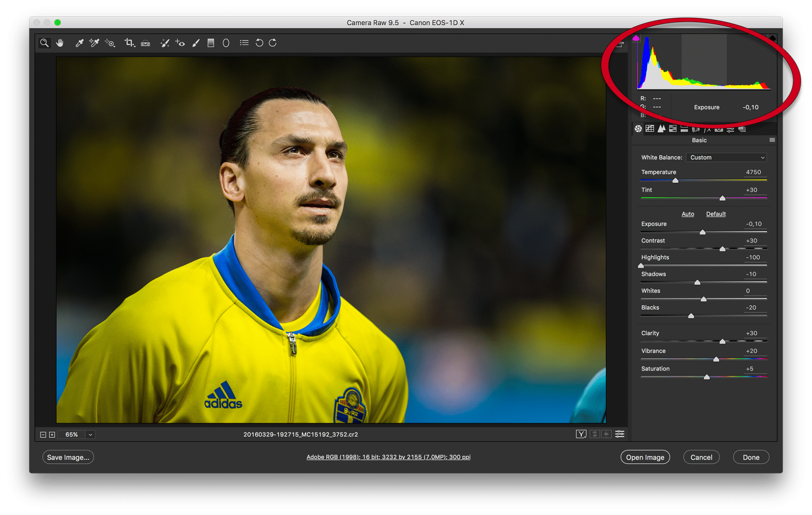Toggle shadow clipping warning in histogram
This screenshot has width=812, height=515.
click(x=636, y=38)
